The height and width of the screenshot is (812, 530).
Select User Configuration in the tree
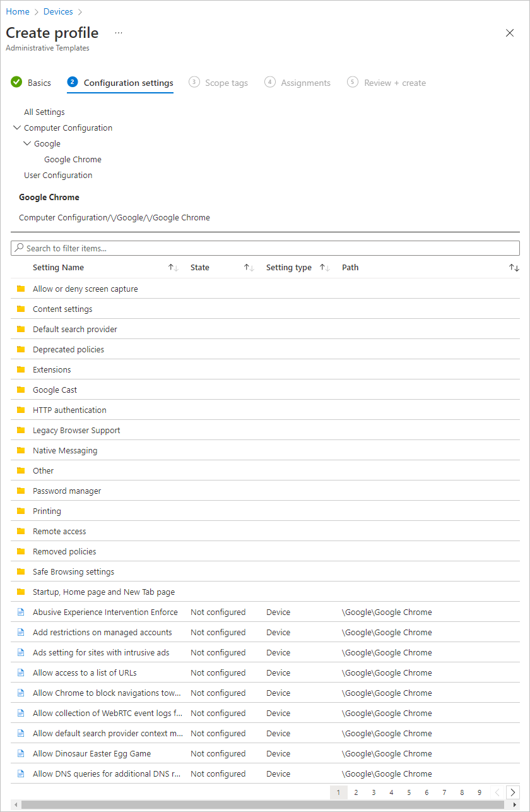(58, 175)
